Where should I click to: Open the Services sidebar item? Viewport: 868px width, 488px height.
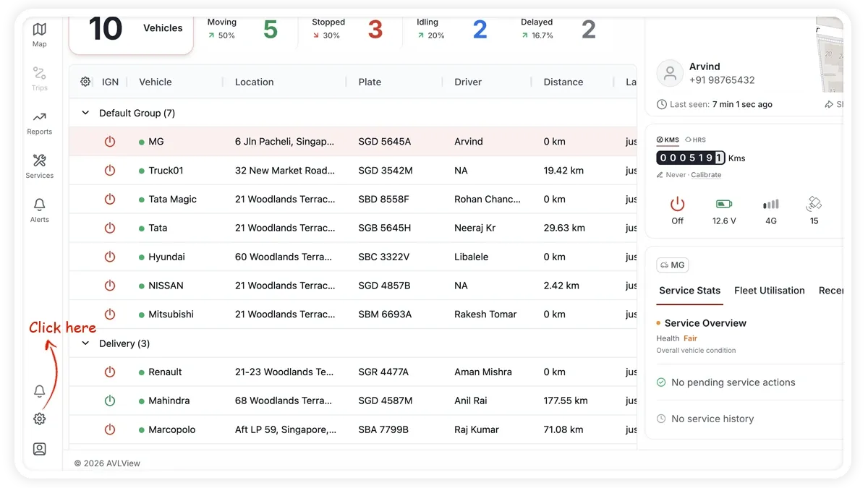tap(39, 166)
